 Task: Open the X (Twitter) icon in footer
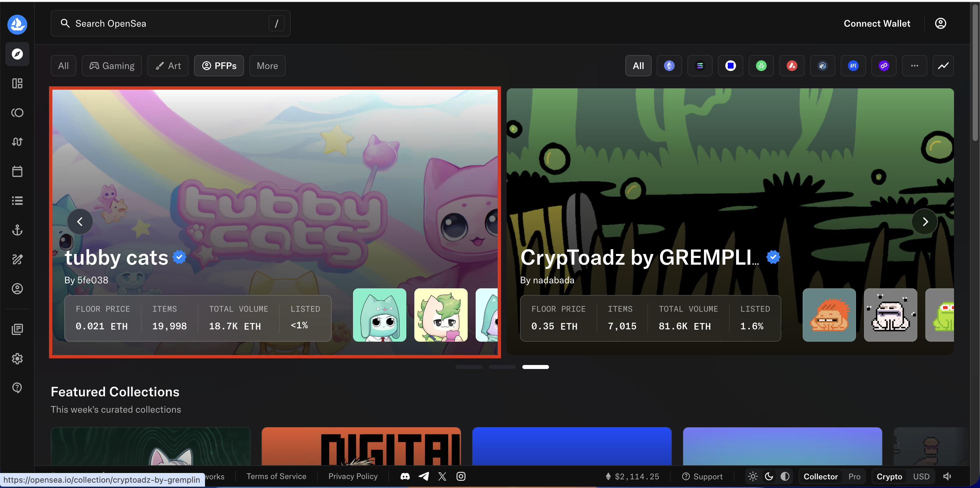point(442,476)
